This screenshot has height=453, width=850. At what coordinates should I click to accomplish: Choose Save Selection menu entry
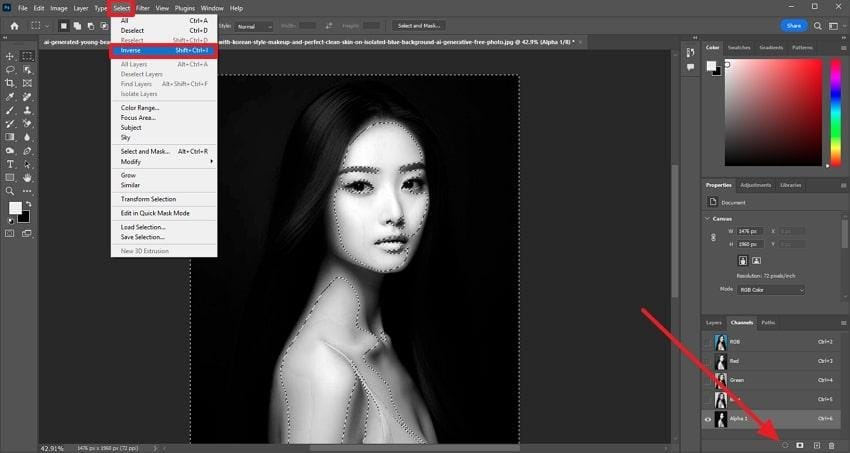point(164,237)
